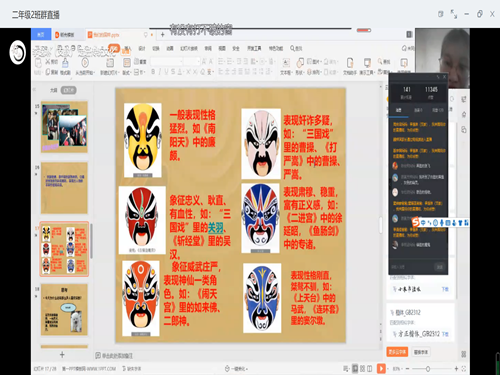Select slide 18 thumbnail with dog picture
The height and width of the screenshot is (375, 500).
pyautogui.click(x=64, y=310)
